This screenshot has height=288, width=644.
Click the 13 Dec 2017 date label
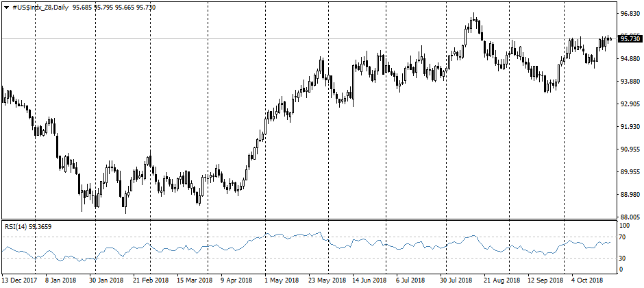[18, 280]
